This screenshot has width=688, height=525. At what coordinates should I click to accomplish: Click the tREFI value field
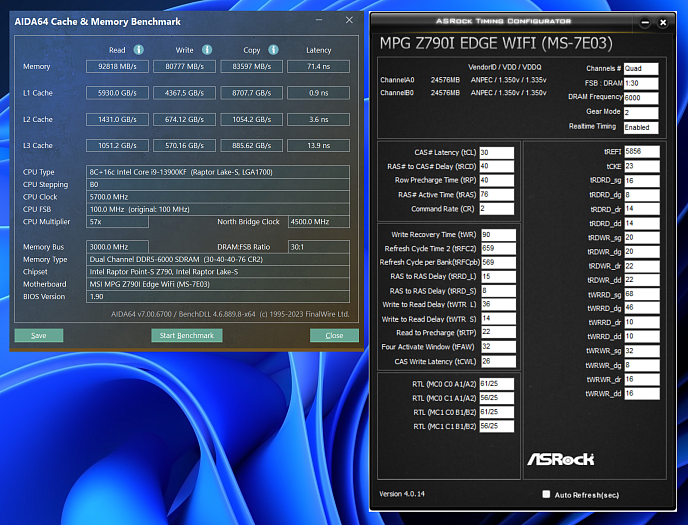point(642,152)
